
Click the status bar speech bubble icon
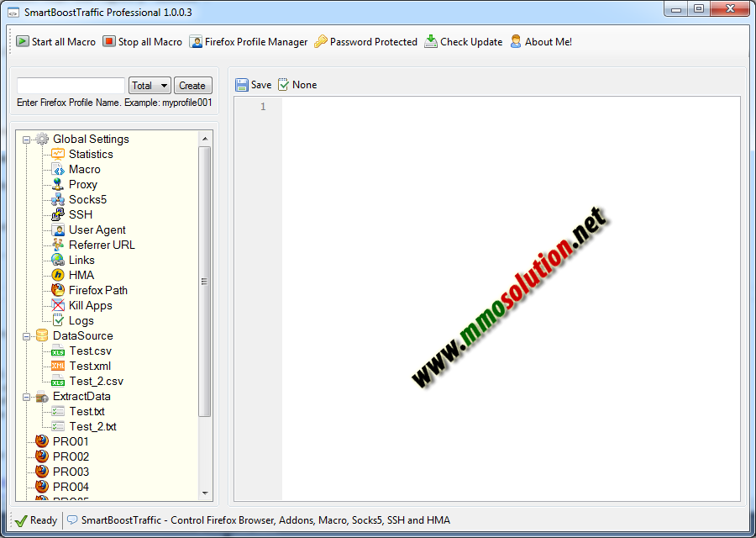coord(72,520)
